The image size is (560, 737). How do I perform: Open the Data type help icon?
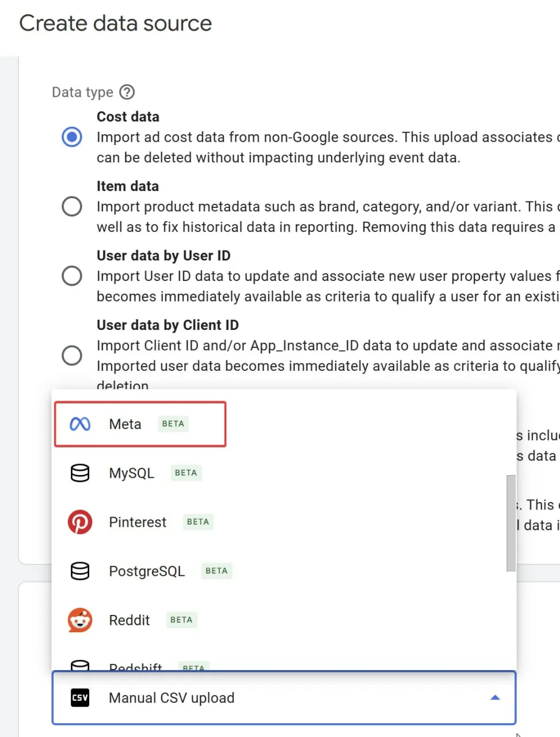(x=127, y=92)
